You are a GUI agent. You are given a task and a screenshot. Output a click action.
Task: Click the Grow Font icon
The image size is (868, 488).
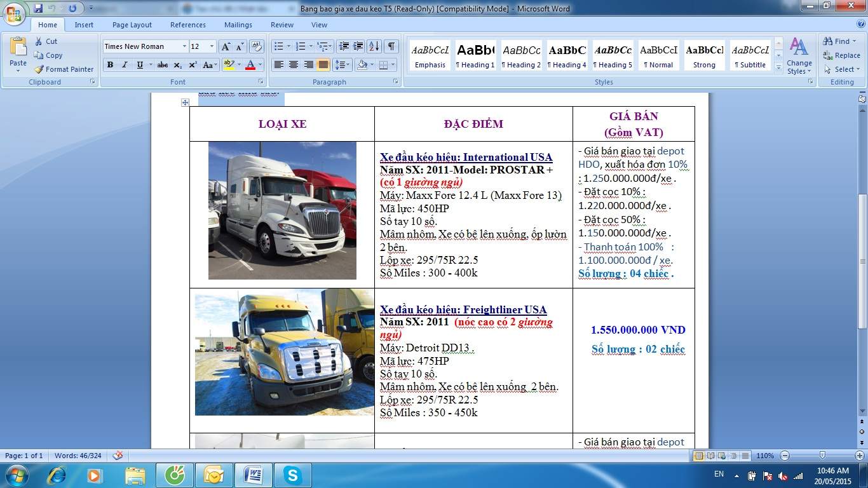(x=226, y=46)
